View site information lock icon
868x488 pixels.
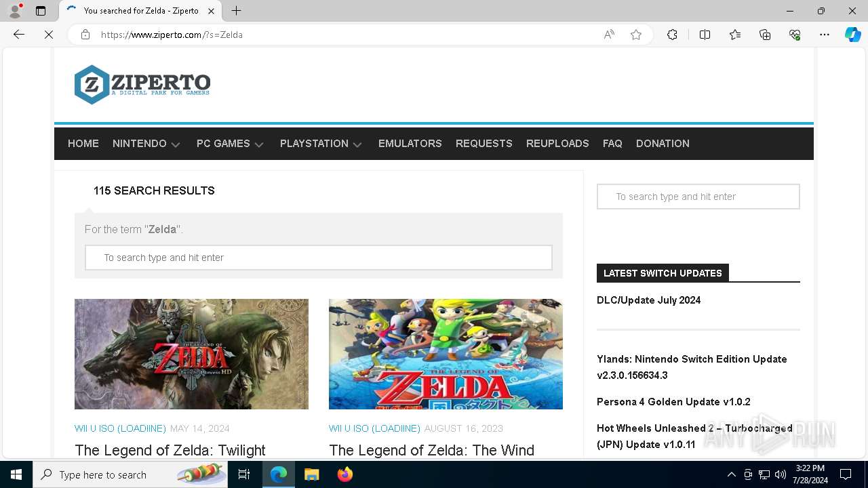(x=85, y=35)
